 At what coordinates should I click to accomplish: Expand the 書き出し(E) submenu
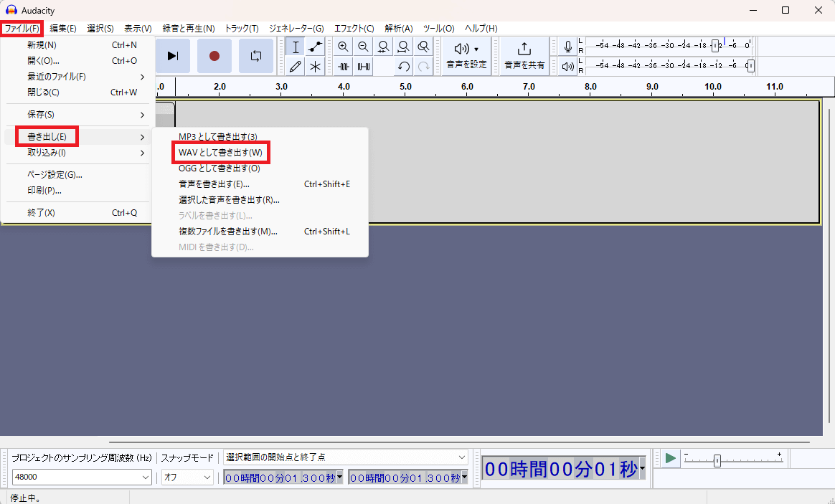(77, 137)
